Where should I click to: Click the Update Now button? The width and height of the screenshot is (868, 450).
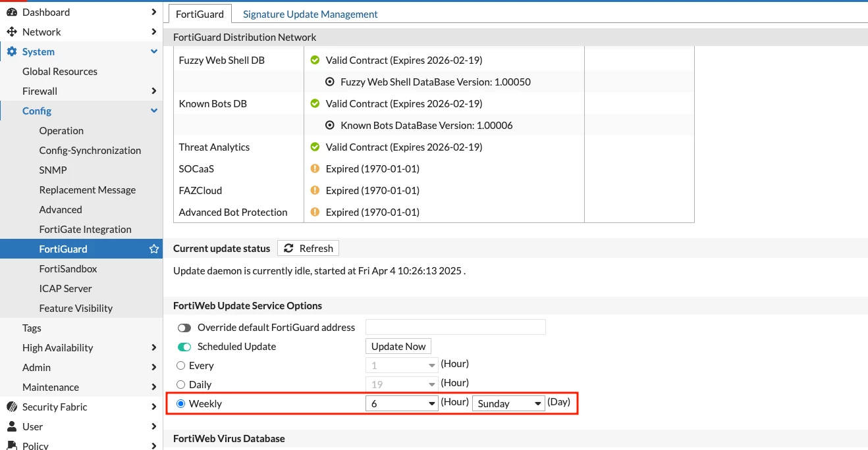[x=398, y=346]
